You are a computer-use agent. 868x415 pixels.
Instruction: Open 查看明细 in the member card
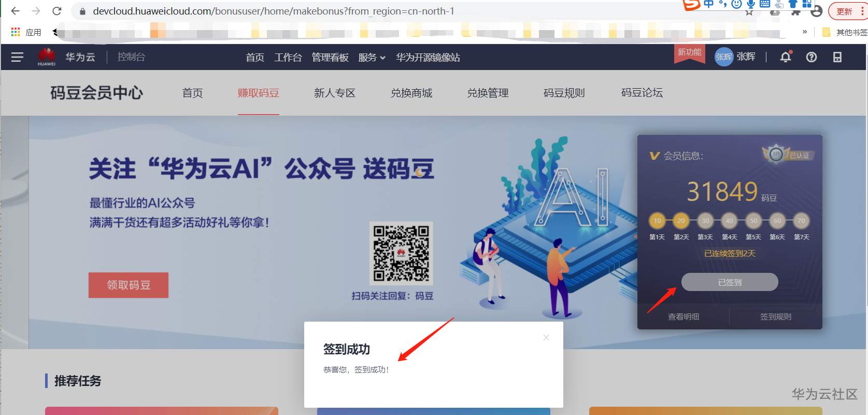pyautogui.click(x=684, y=316)
